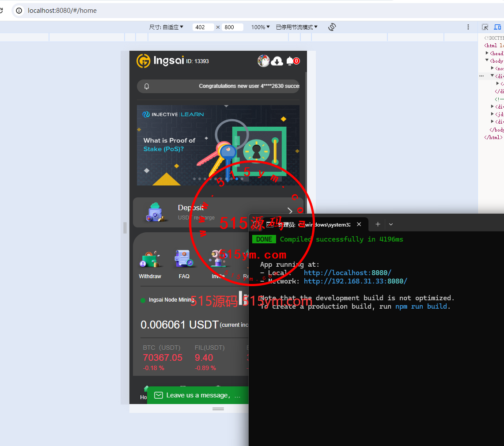The width and height of the screenshot is (504, 446).
Task: Tap the cloud download icon
Action: 277,61
